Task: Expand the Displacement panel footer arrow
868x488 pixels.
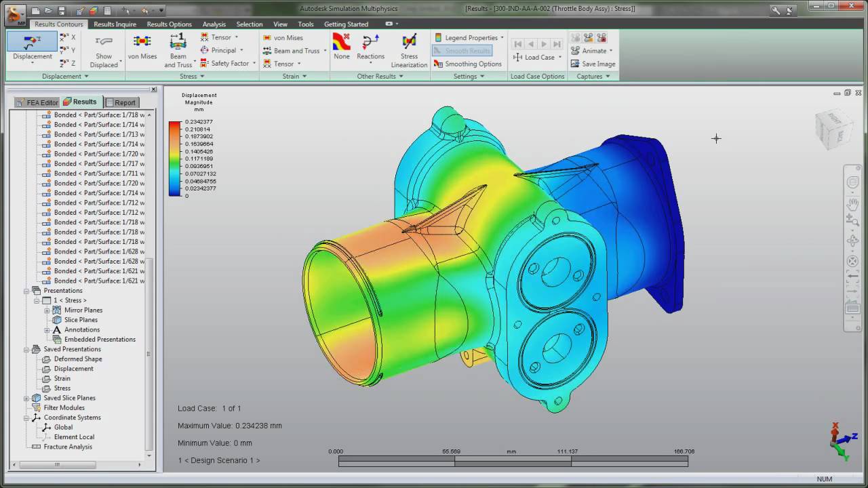Action: point(86,77)
